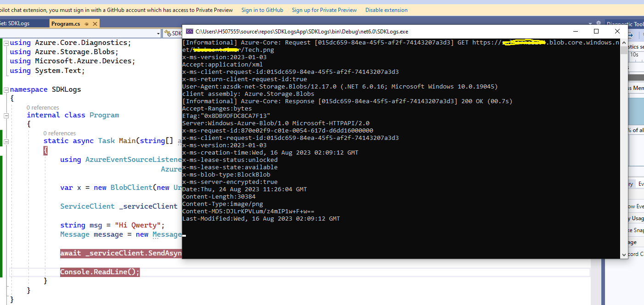Collapse the static async Task Main block
Screen dimensions: 644x305
tap(6, 142)
